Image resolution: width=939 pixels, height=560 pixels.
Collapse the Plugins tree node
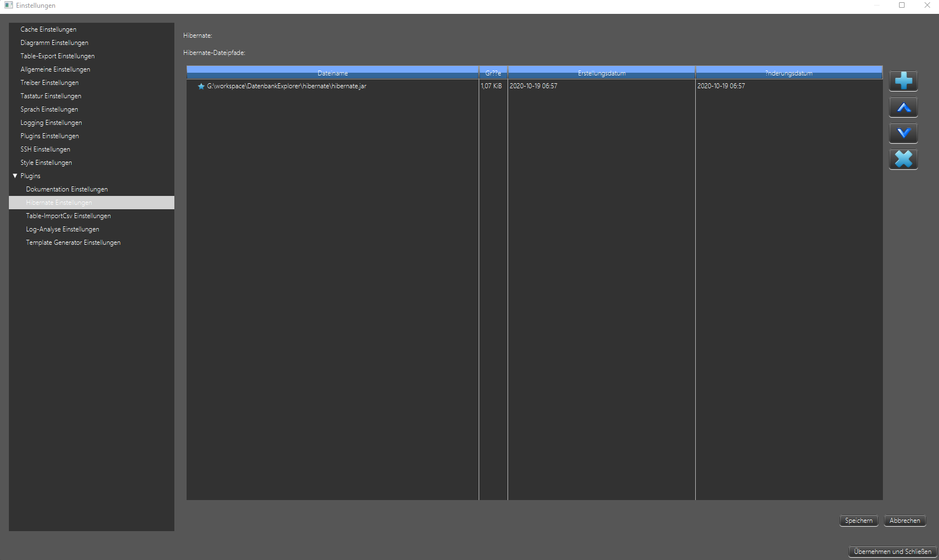point(15,176)
